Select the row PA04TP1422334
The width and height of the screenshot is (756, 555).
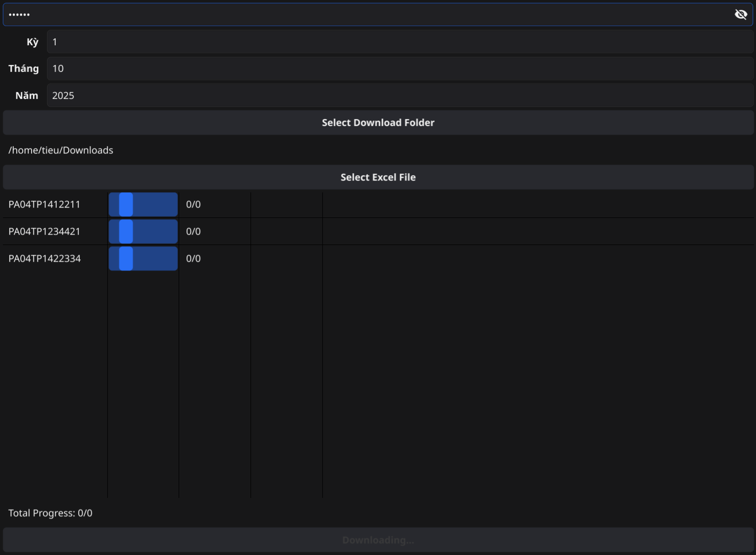pyautogui.click(x=44, y=258)
